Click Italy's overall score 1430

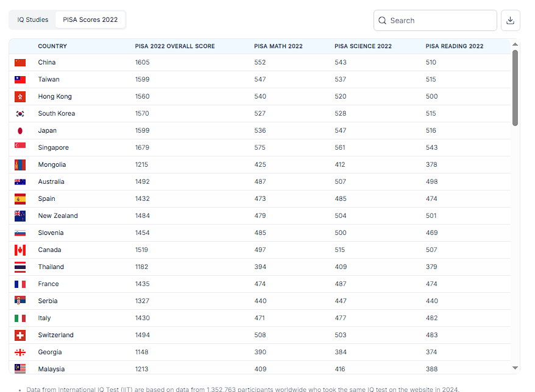point(142,318)
